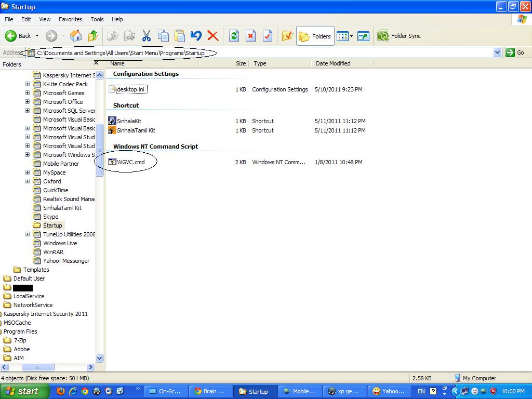Undo last action with blue arrow icon
Viewport: 532px width, 399px height.
[196, 36]
